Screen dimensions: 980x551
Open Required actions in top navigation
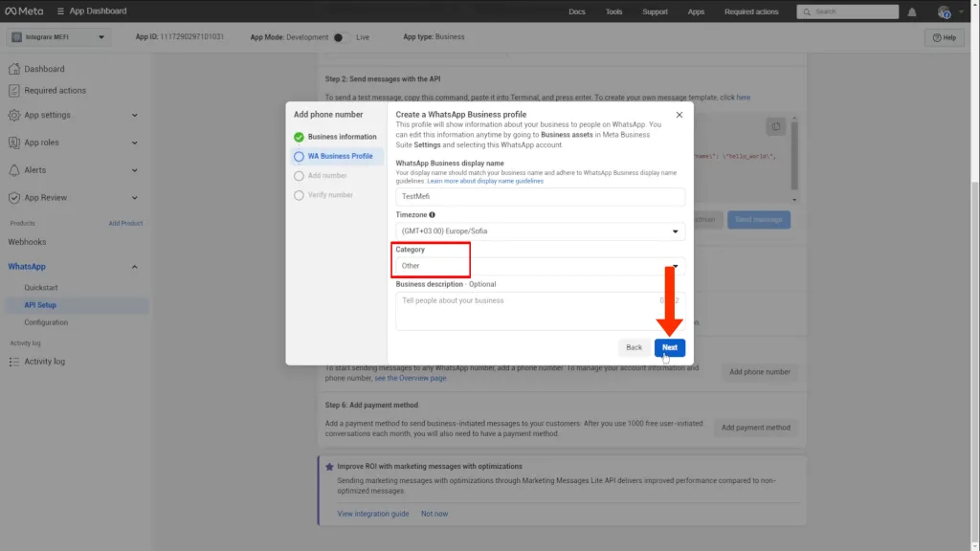coord(751,11)
